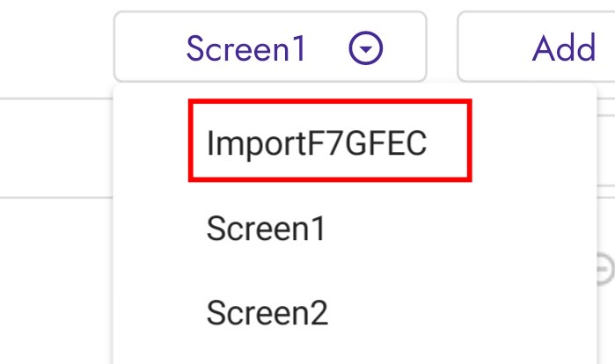Select ImportF7GFEC from the screen list
Screen dimensions: 615x364
point(317,143)
